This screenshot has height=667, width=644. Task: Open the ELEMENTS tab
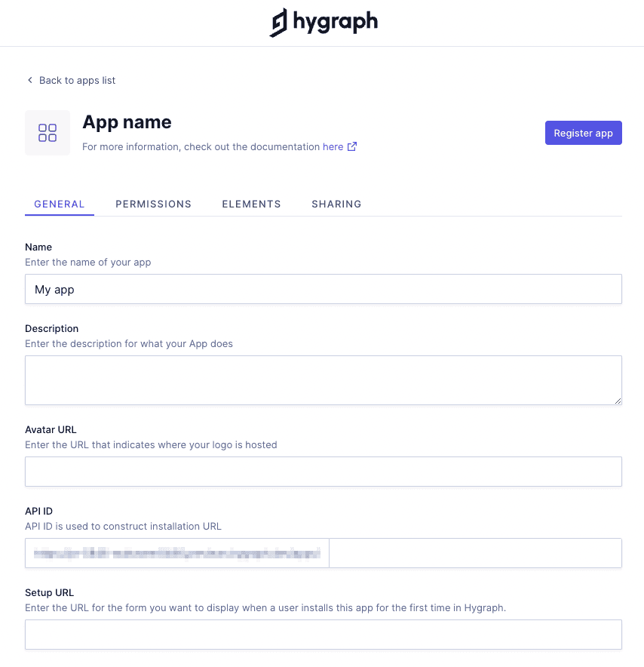[251, 204]
